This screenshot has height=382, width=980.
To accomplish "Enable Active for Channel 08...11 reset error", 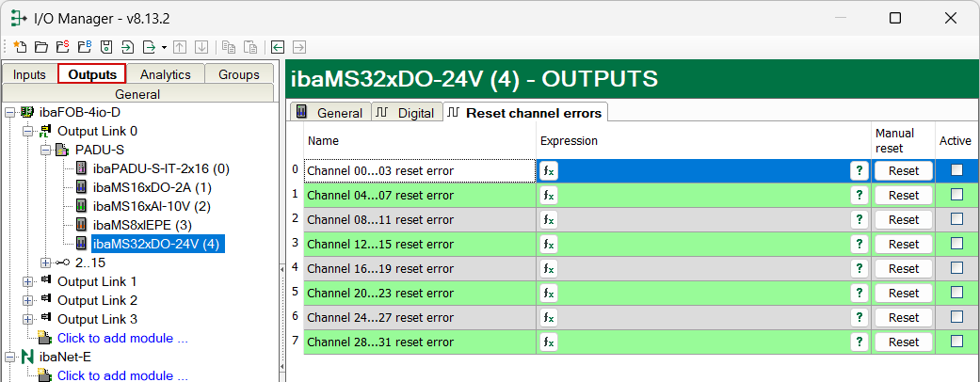I will (956, 218).
